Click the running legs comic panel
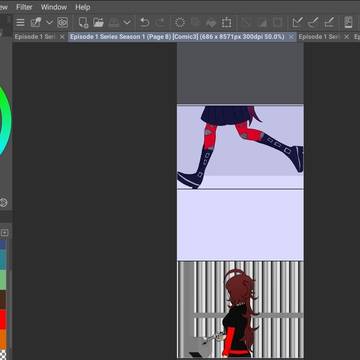The image size is (360, 360). click(240, 147)
